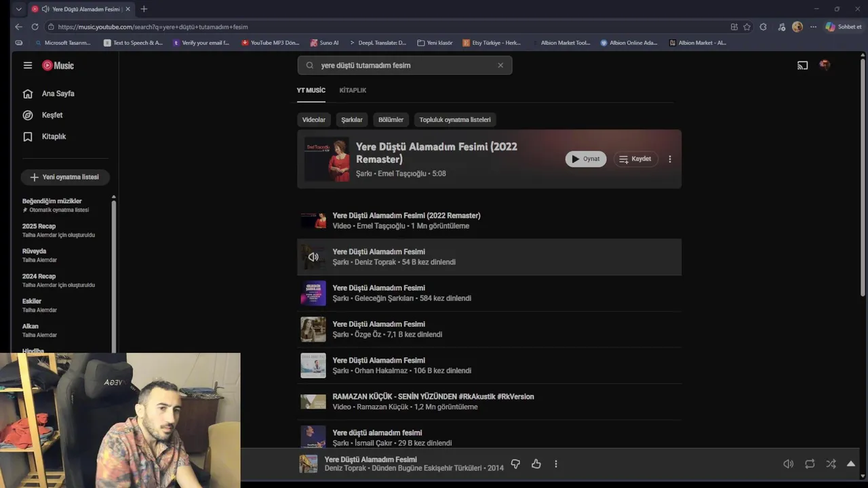Toggle the player volume icon
The width and height of the screenshot is (868, 488).
(788, 464)
